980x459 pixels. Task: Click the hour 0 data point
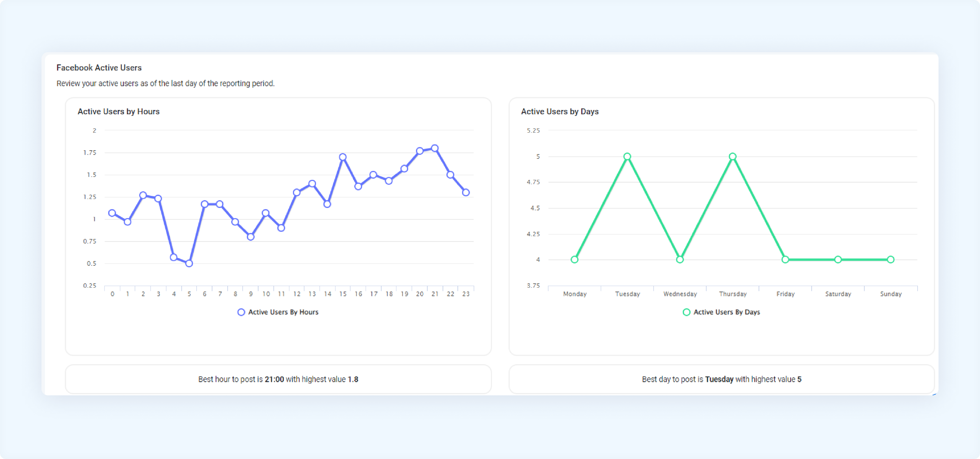[x=112, y=213]
